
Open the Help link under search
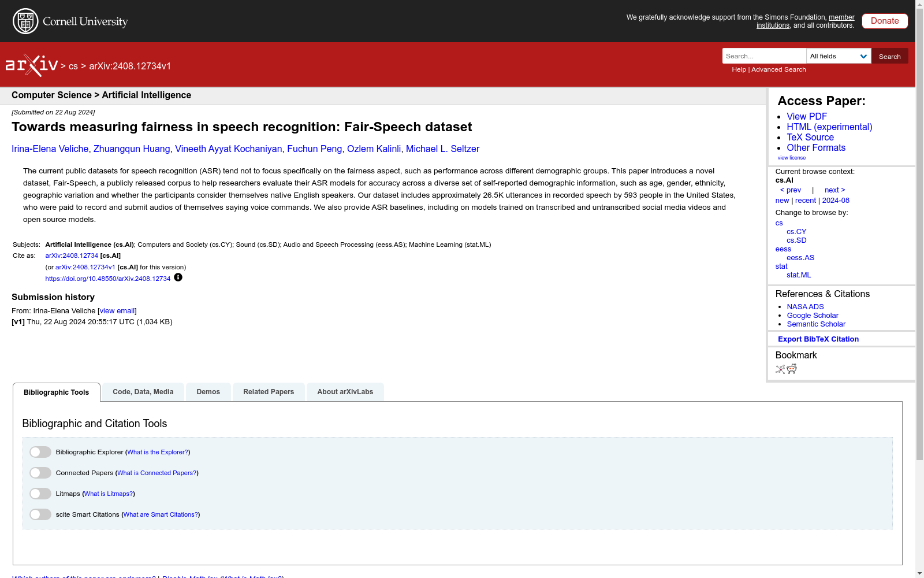[739, 69]
